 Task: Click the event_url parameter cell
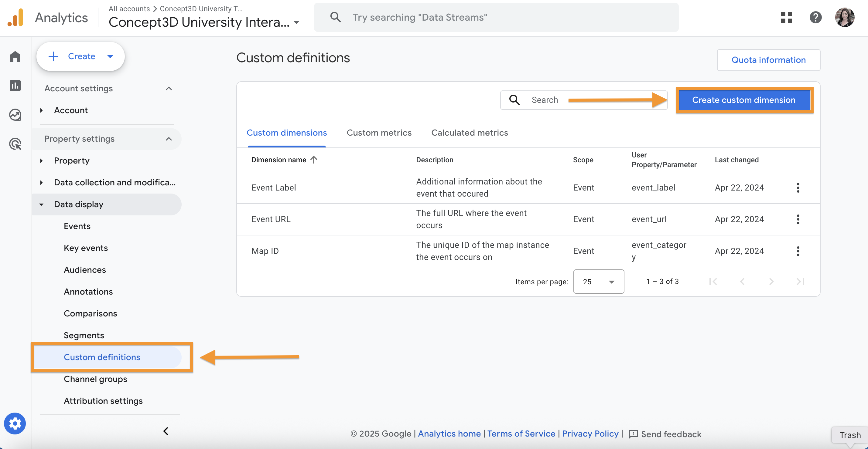coord(649,219)
